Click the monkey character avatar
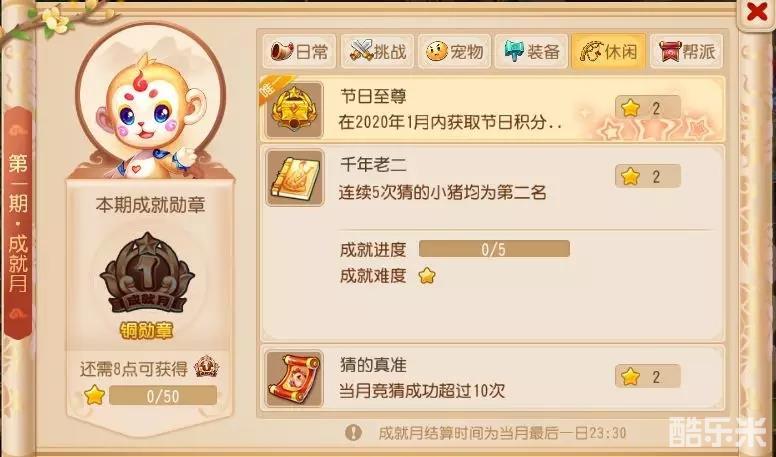The height and width of the screenshot is (457, 776). (x=150, y=118)
